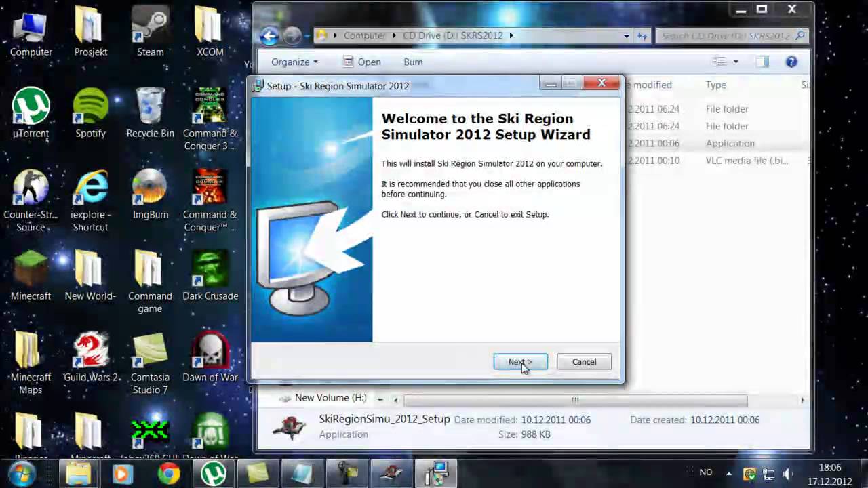Viewport: 868px width, 488px height.
Task: Open the Organize menu in Explorer
Action: coord(294,62)
